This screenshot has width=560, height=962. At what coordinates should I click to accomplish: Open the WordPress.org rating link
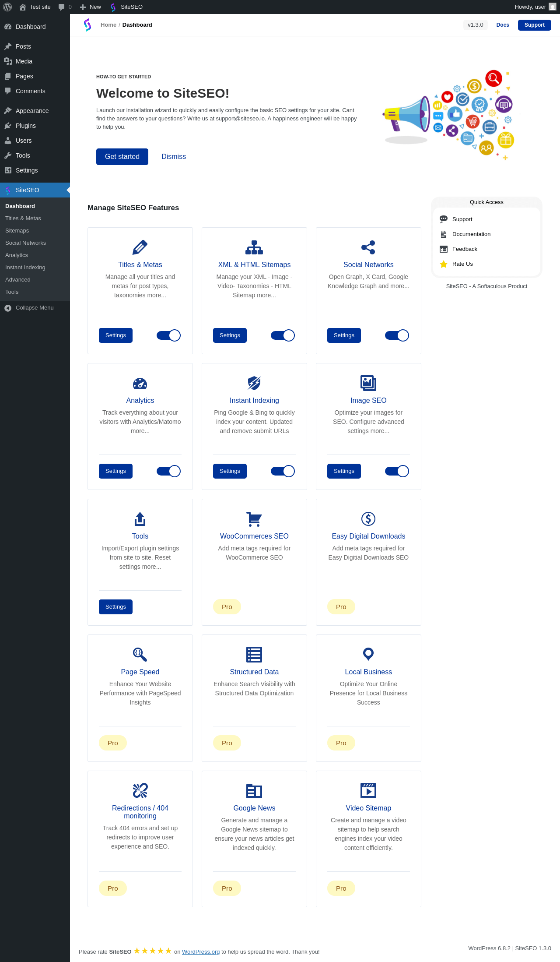click(x=201, y=951)
